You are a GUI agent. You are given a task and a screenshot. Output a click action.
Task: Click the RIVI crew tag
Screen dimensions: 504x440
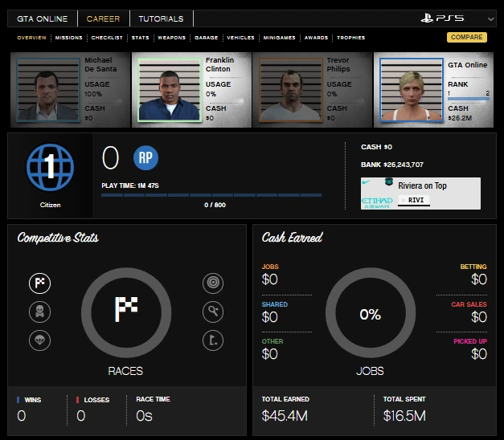pos(414,200)
